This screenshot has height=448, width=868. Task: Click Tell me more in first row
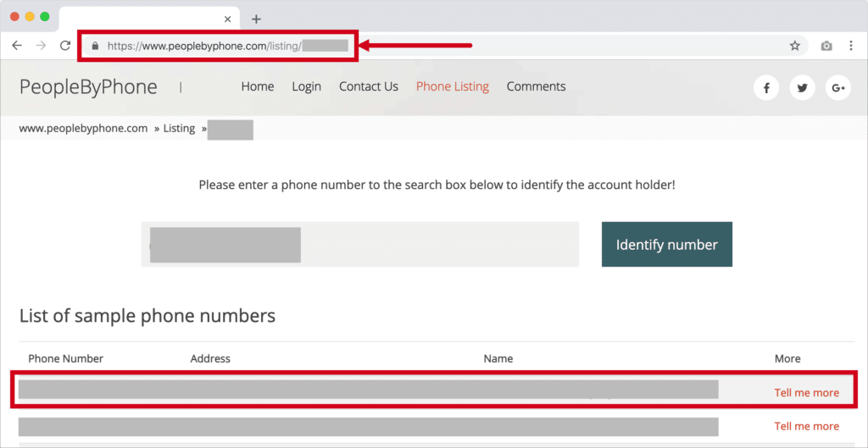806,393
